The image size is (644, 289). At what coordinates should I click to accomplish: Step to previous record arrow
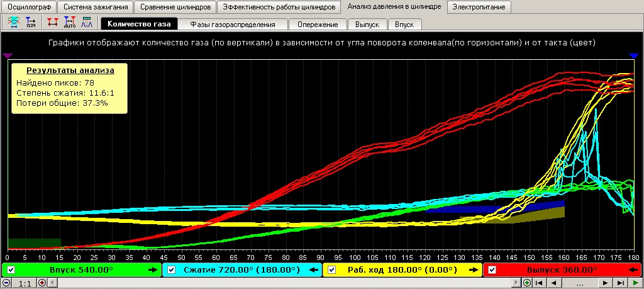(554, 283)
